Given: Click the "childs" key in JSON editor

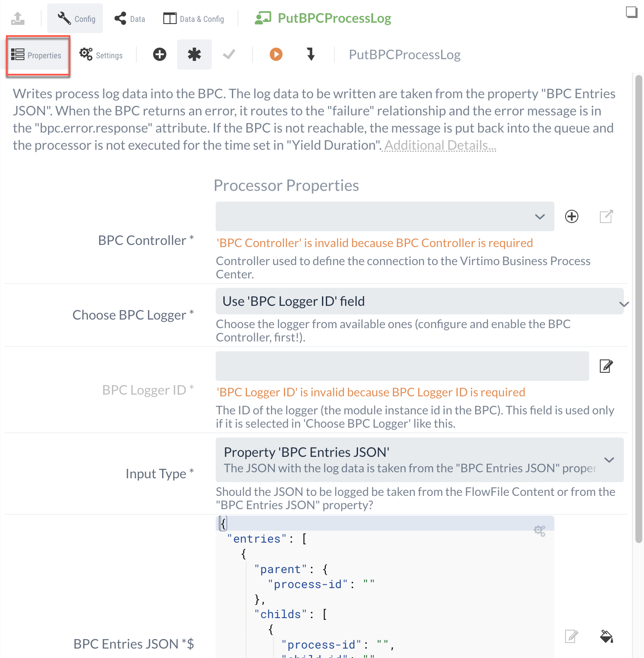Looking at the screenshot, I should tap(281, 614).
